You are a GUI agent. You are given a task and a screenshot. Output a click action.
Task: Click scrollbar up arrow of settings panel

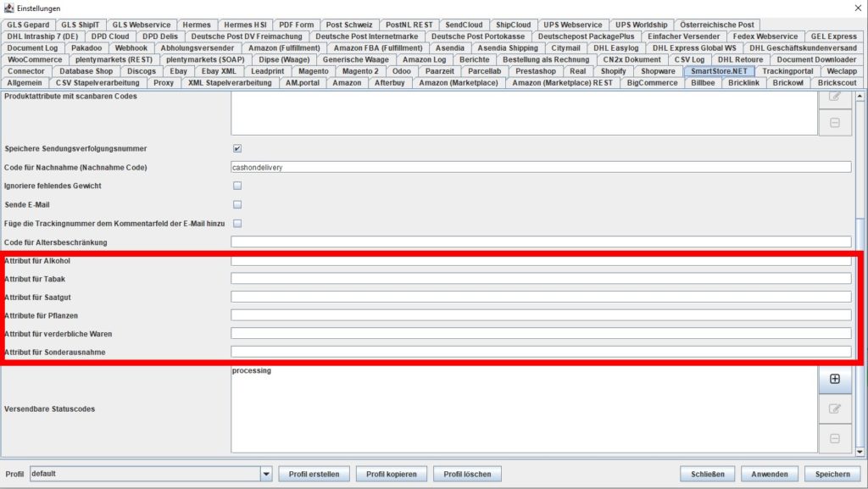click(860, 97)
